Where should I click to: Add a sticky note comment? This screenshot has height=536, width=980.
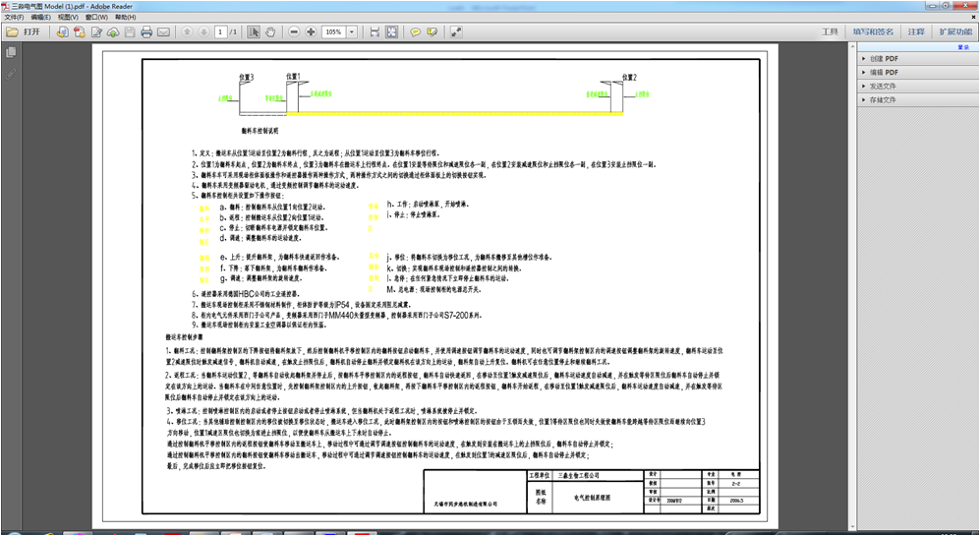415,32
